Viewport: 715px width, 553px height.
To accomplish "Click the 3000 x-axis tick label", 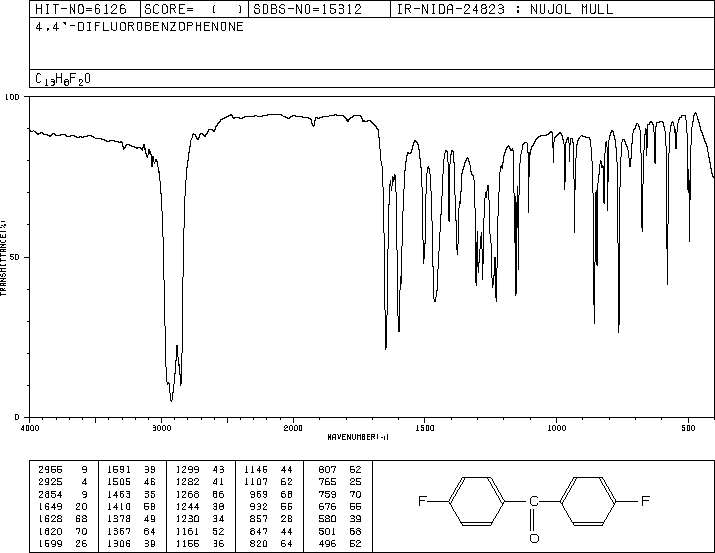I will click(161, 428).
